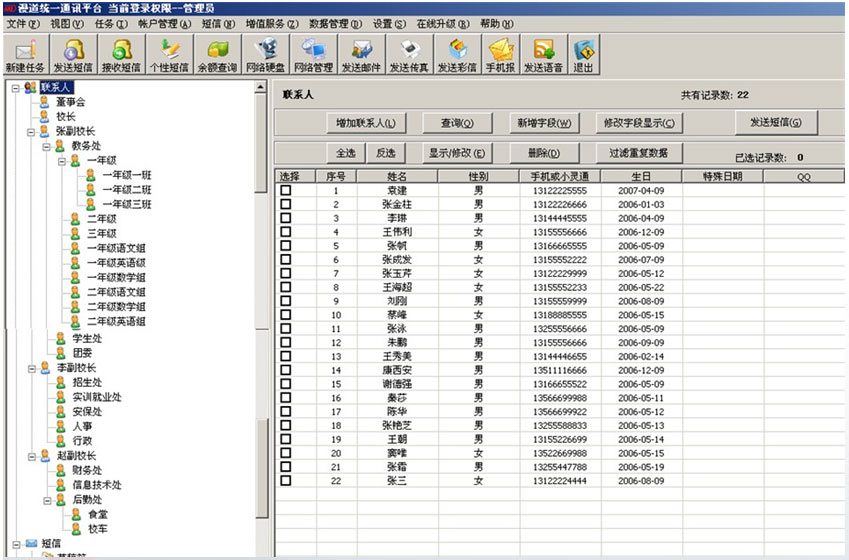Click the 增加联系人 button

[x=366, y=123]
